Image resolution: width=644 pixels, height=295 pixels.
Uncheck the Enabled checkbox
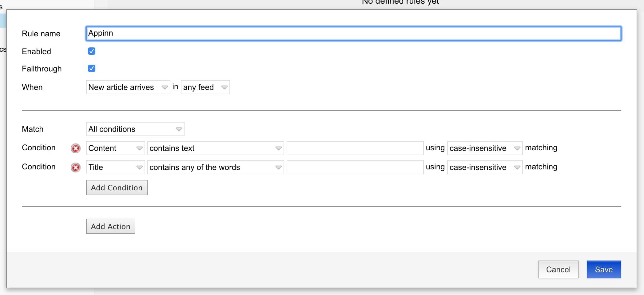pos(92,51)
